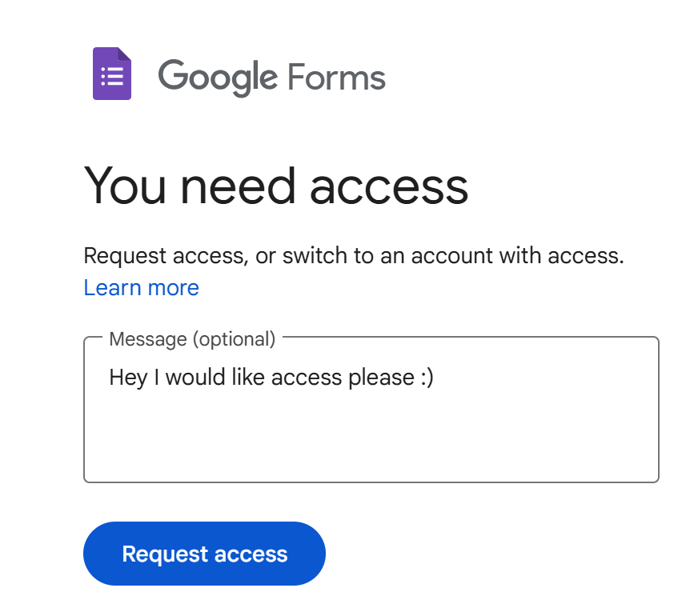Focus the Message (optional) text box
Screen dimensions: 682x616
click(x=371, y=410)
